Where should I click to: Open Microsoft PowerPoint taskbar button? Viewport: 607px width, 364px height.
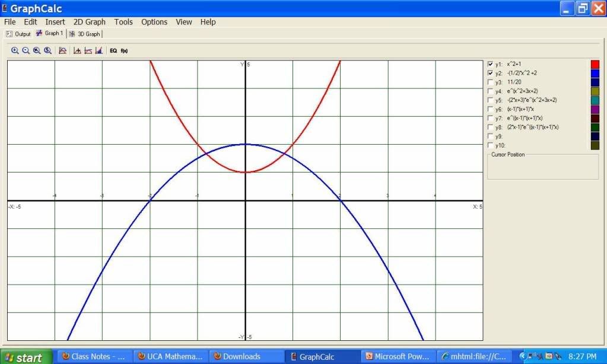[398, 356]
